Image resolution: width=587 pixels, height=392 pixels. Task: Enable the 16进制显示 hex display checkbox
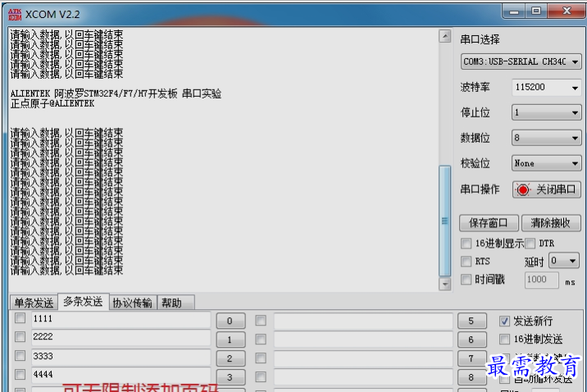click(x=466, y=244)
